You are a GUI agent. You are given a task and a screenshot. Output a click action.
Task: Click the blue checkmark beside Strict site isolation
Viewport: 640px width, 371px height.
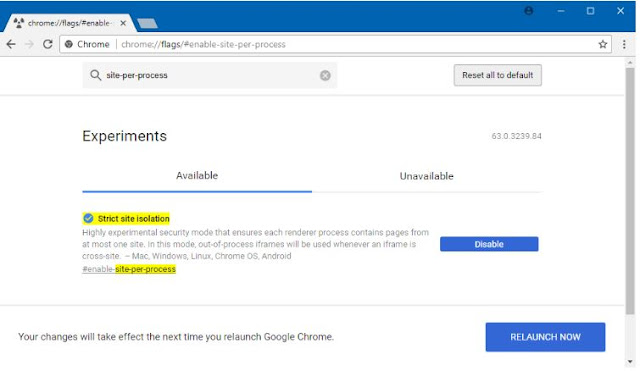[x=88, y=219]
